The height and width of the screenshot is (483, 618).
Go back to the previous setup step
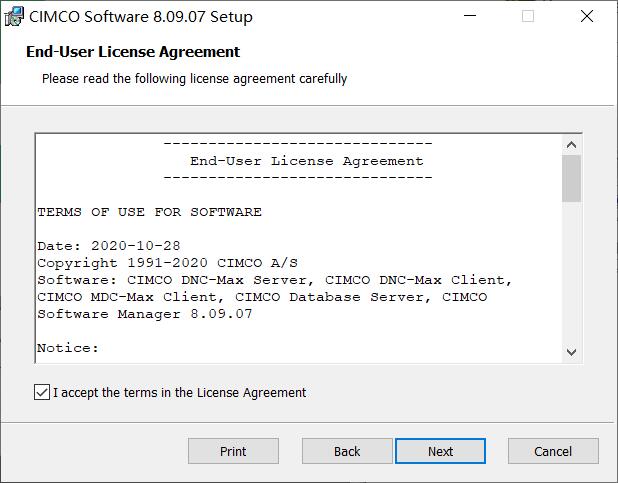[x=347, y=451]
